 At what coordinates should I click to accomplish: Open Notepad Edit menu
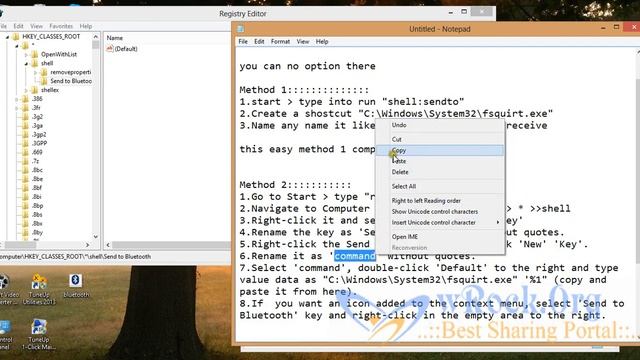pos(259,42)
